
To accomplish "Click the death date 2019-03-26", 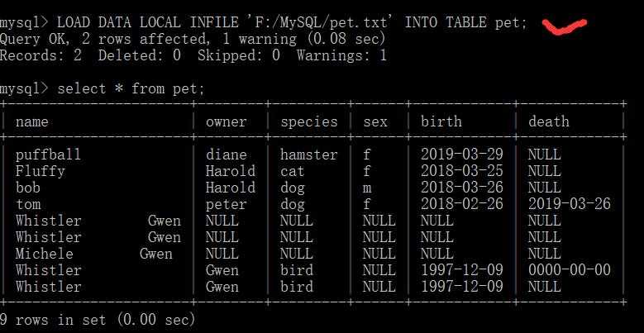I will (570, 204).
